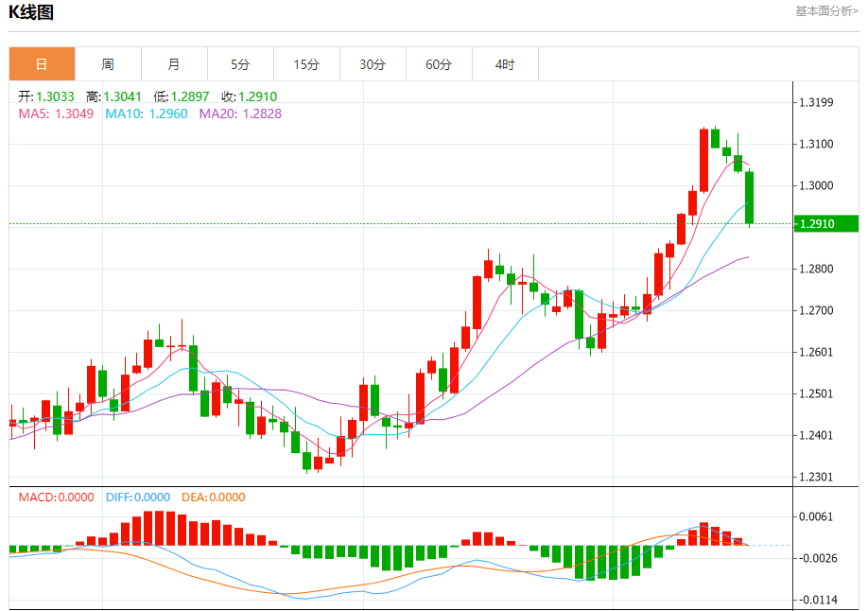The image size is (868, 611).
Task: Click the -0.0114 MACD axis label
Action: click(x=818, y=600)
